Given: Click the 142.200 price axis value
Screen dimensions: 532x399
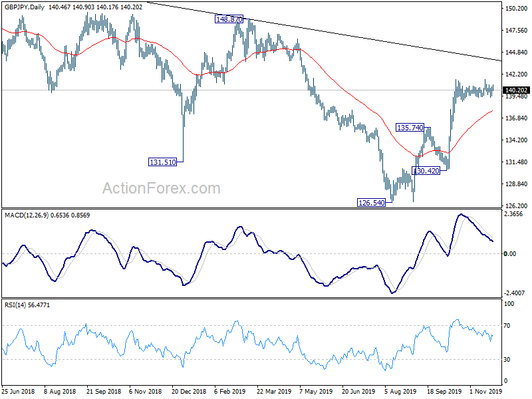Looking at the screenshot, I should (x=517, y=74).
